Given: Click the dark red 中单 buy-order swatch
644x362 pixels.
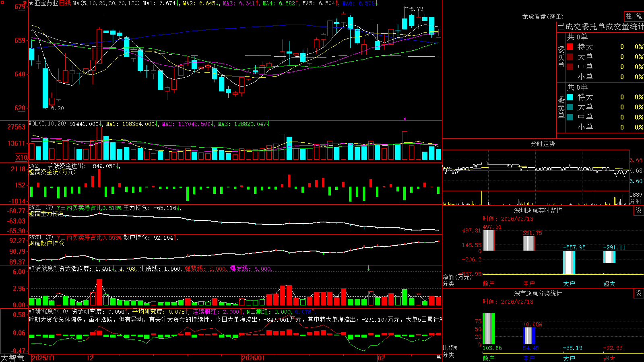Looking at the screenshot, I should click(570, 67).
